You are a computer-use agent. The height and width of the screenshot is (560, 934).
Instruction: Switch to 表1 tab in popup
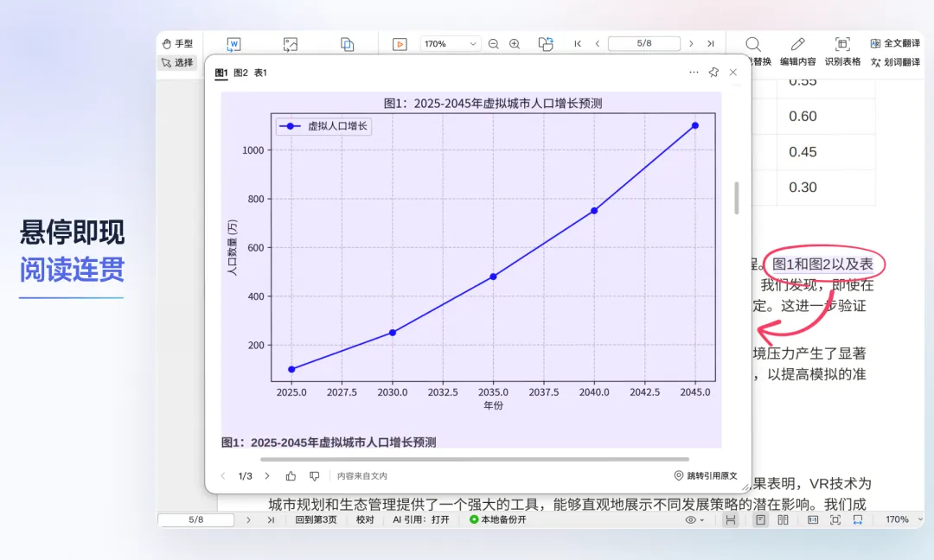260,73
